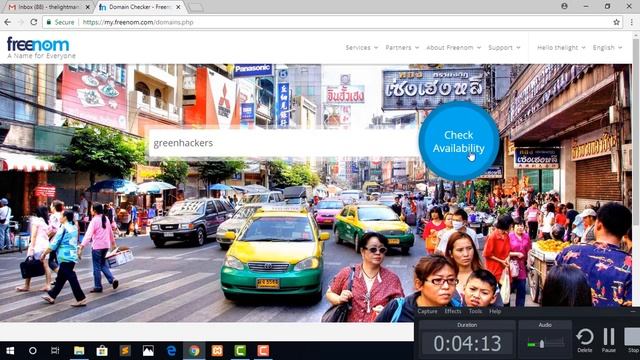Launch Microsoft Store from taskbar

coord(102,351)
